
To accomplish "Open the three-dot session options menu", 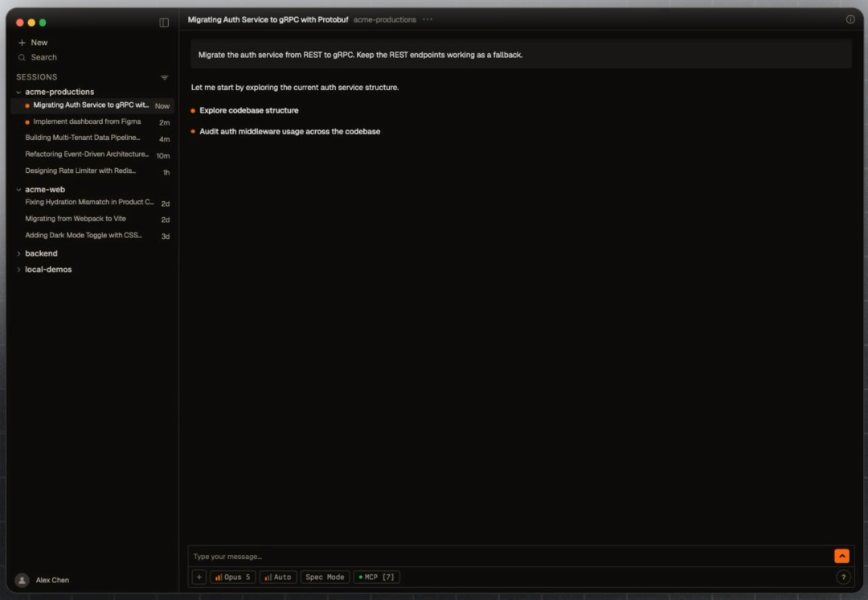I will tap(428, 19).
